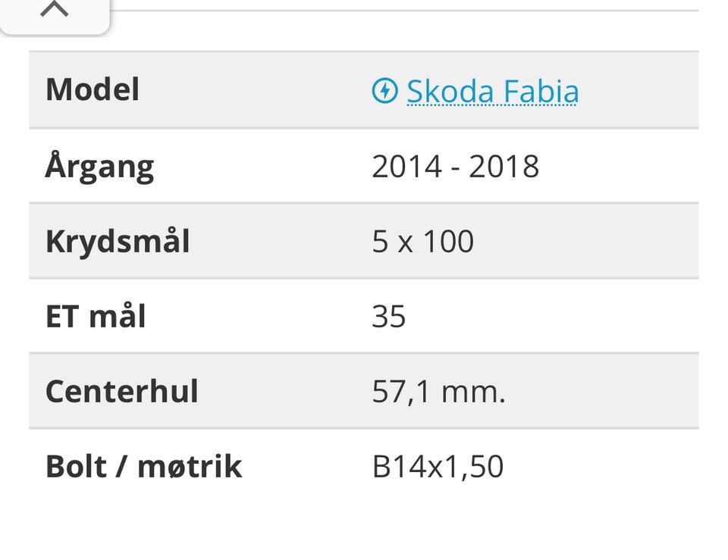Collapse the section with the up chevron
The image size is (728, 560).
(x=54, y=11)
